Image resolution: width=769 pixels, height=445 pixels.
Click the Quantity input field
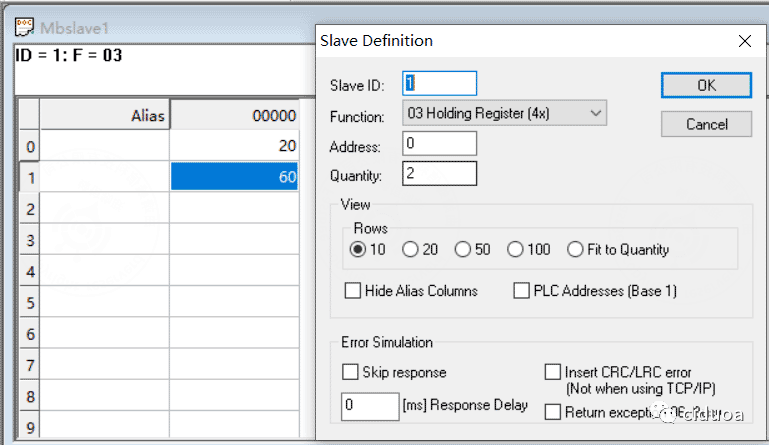(x=439, y=173)
